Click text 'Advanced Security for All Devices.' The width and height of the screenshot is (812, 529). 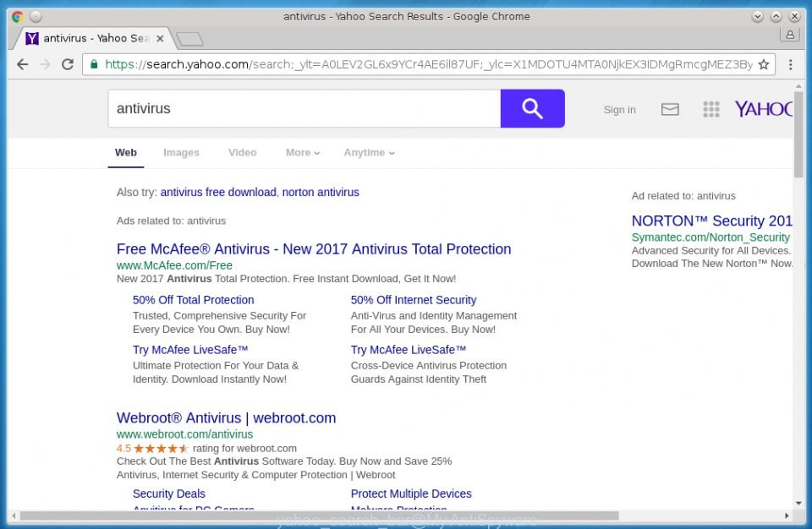pyautogui.click(x=711, y=250)
